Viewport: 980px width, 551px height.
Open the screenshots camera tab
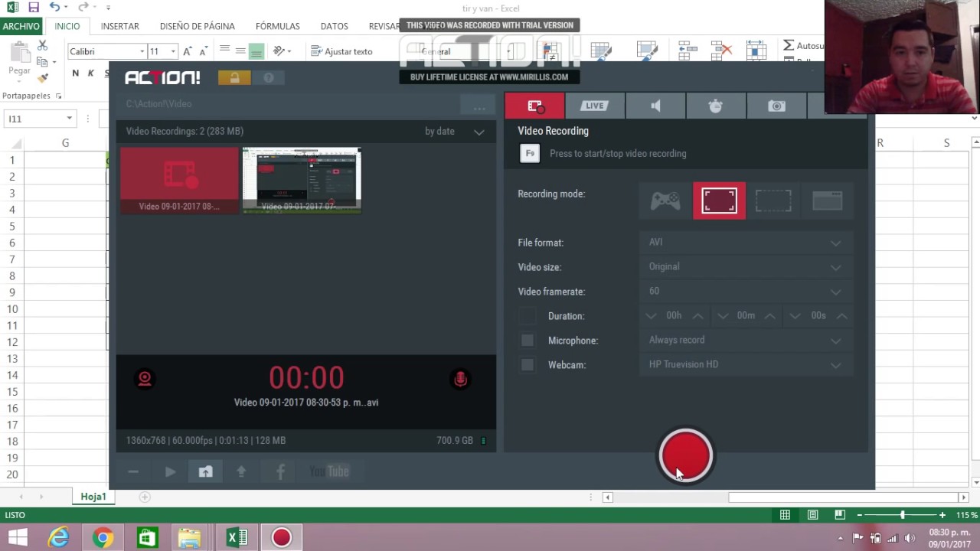coord(776,106)
